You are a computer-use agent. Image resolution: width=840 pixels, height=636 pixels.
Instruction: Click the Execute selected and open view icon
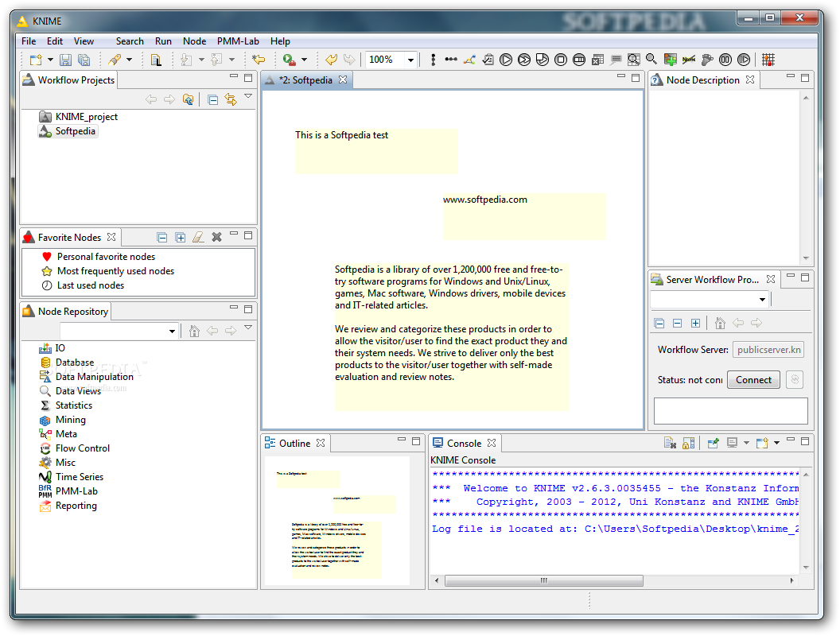coord(542,60)
